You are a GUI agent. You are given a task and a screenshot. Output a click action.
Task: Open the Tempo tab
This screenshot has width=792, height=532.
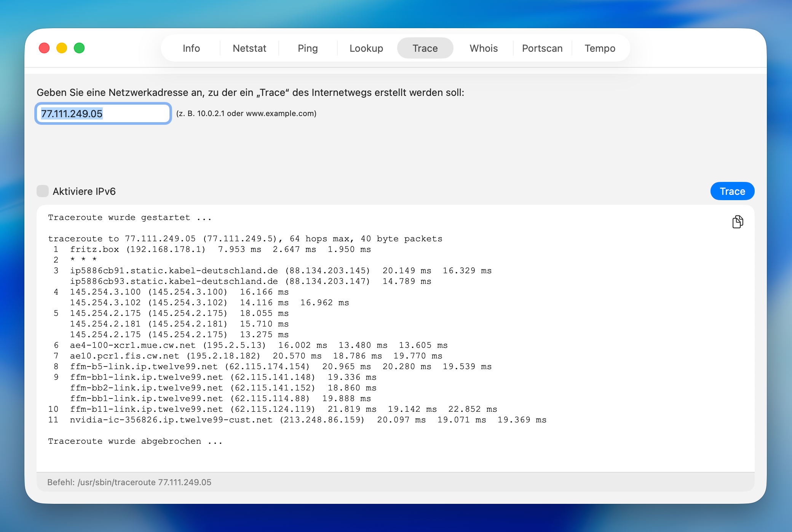pyautogui.click(x=600, y=48)
